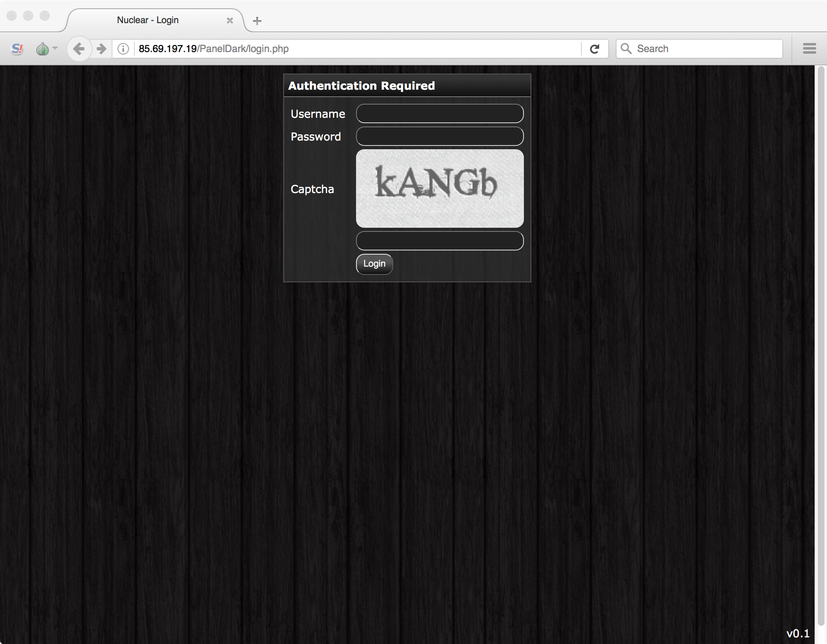Click the browser back arrow button

point(79,49)
